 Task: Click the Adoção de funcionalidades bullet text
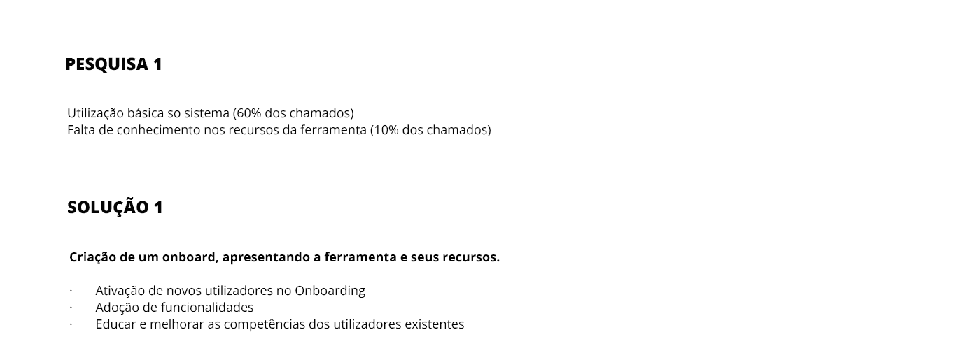point(174,308)
